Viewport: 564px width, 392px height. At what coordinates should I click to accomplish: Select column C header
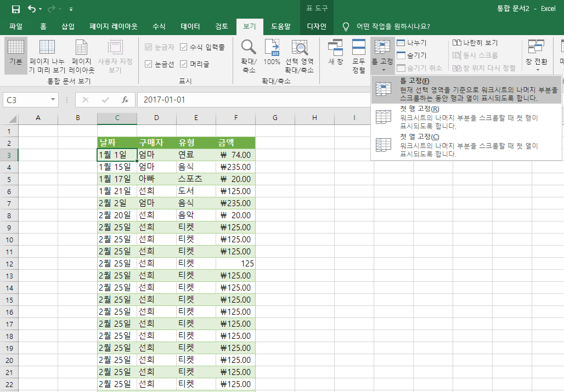(x=117, y=118)
